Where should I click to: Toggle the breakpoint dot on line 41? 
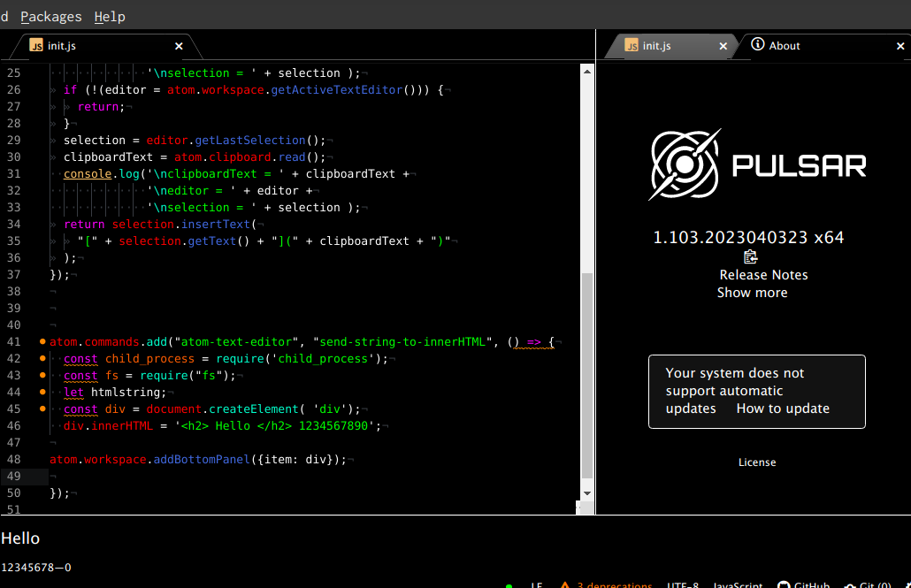click(x=42, y=341)
